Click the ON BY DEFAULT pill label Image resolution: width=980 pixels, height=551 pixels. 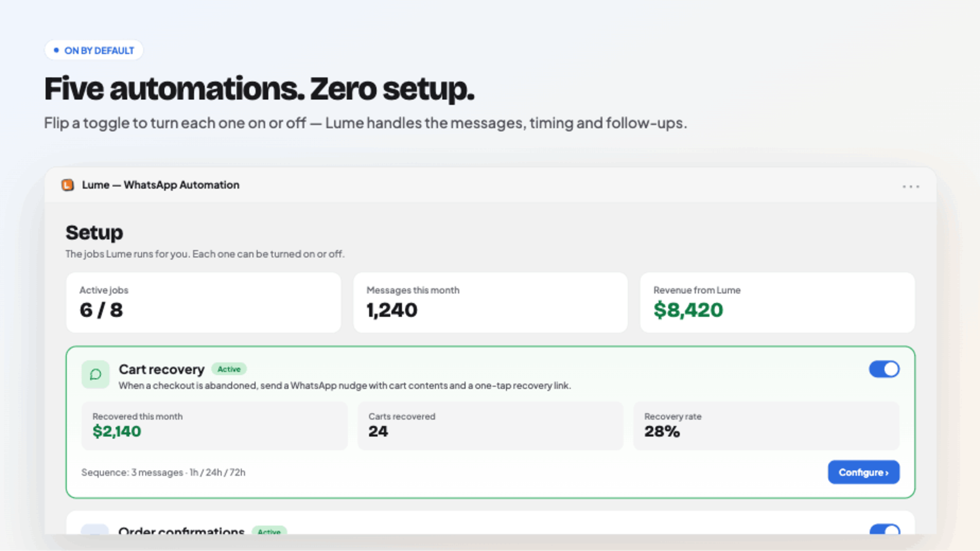pos(94,50)
